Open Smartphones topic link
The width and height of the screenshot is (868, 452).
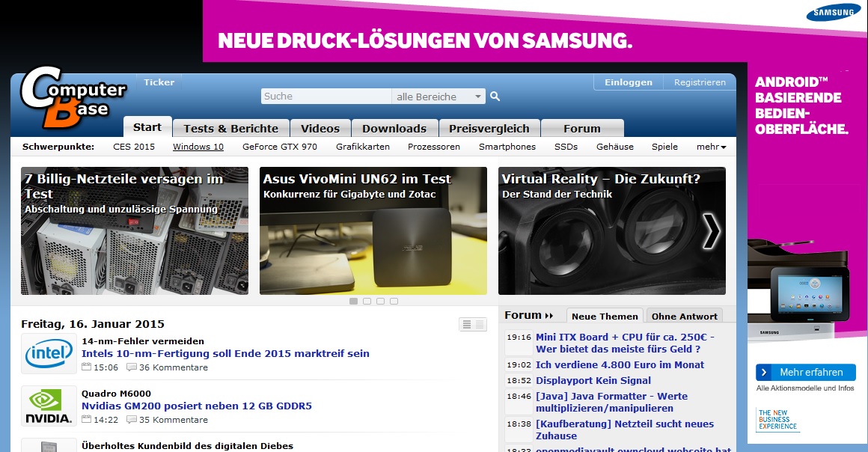[507, 147]
